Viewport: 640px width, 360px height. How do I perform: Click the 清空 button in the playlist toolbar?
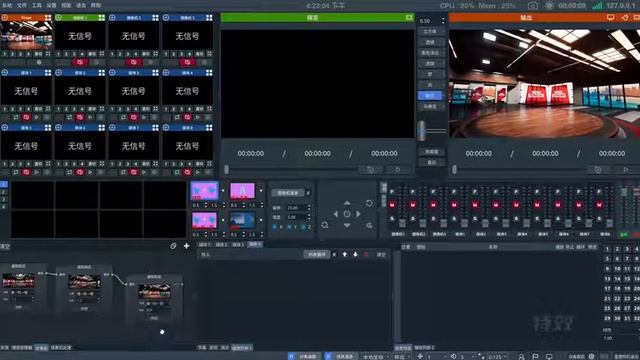click(x=381, y=254)
